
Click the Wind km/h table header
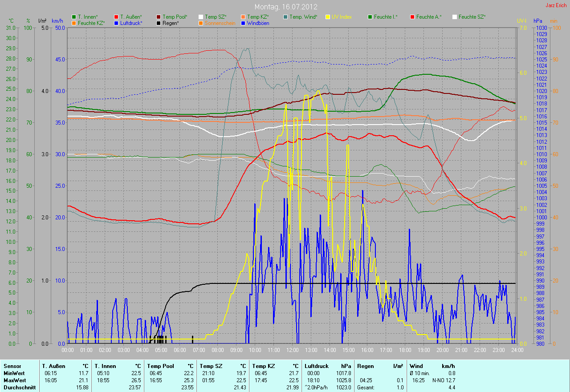tap(432, 366)
